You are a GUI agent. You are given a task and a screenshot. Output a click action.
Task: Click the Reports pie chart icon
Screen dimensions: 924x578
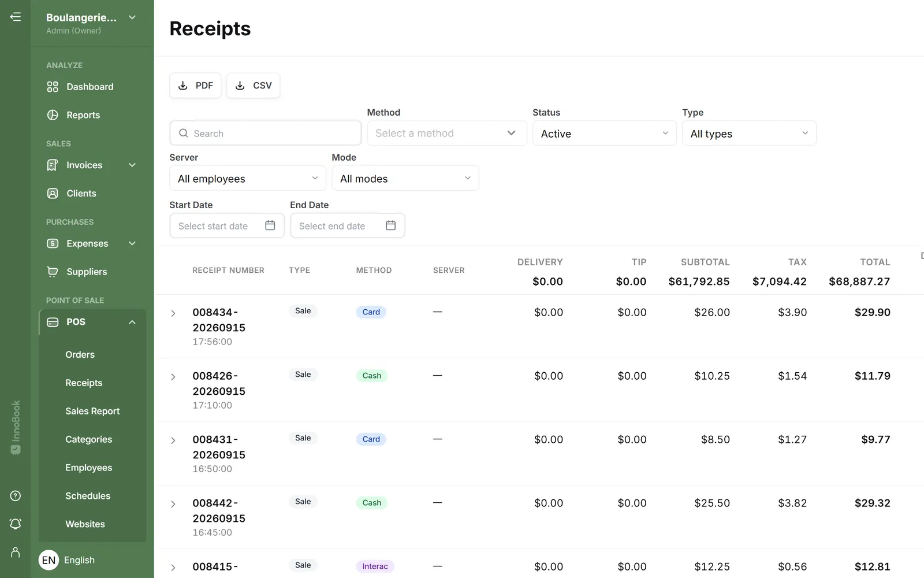pos(53,115)
